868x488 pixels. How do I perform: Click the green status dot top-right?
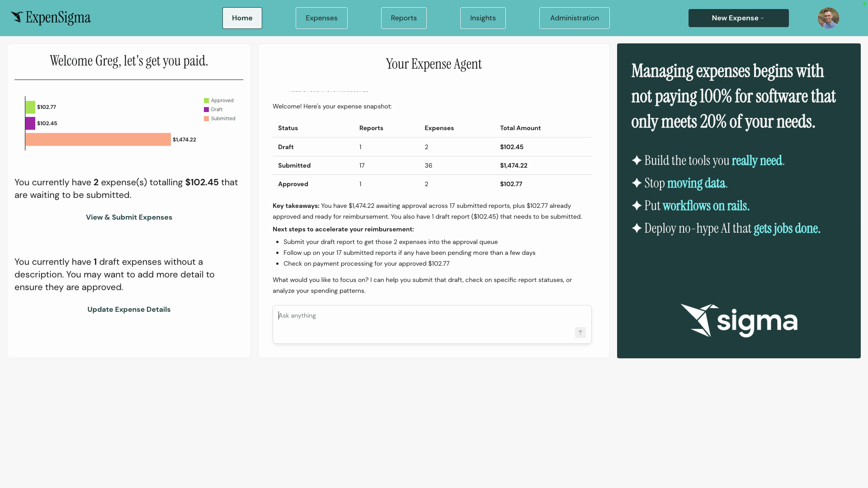tap(864, 4)
